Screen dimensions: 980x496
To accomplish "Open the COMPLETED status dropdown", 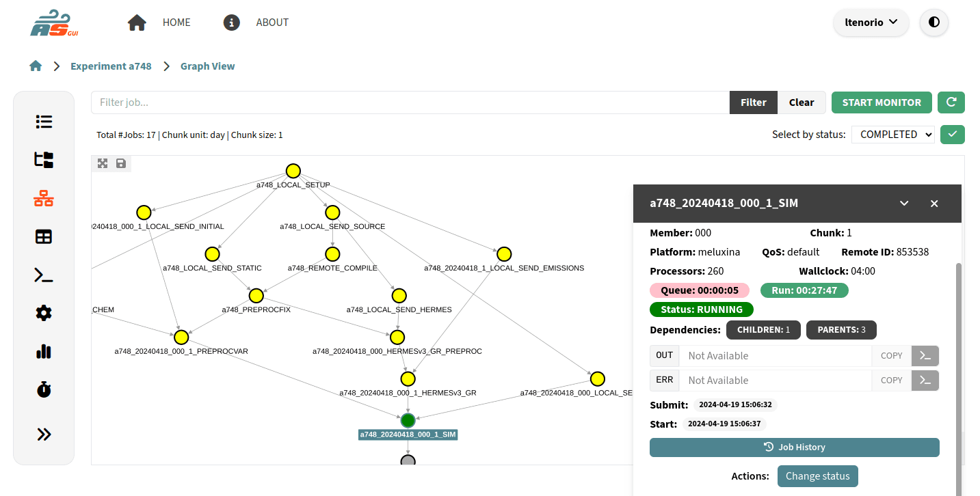I will pyautogui.click(x=892, y=135).
